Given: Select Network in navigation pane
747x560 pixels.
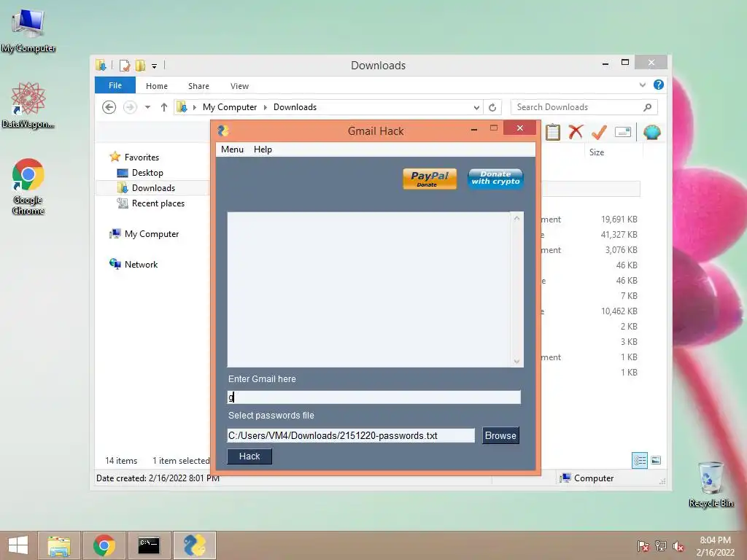Looking at the screenshot, I should click(141, 264).
